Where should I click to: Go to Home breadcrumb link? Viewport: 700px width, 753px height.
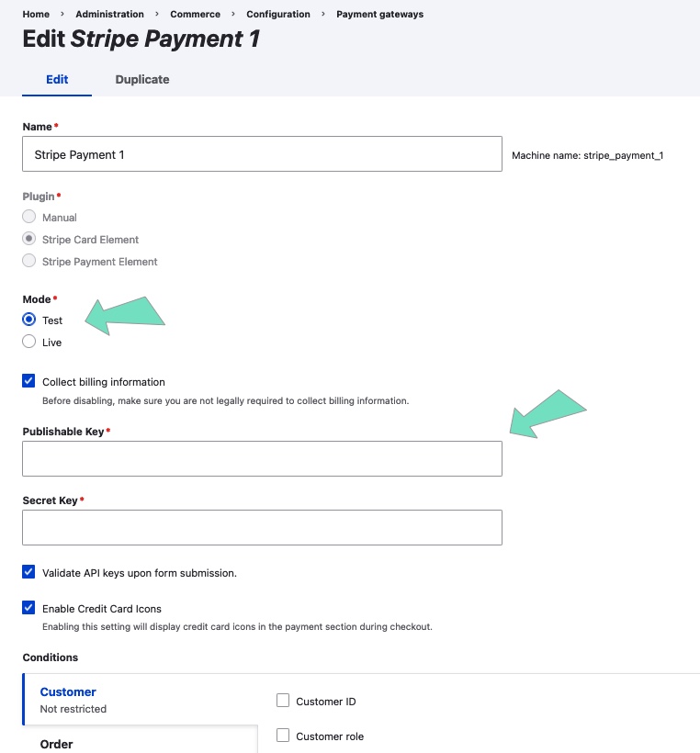click(x=36, y=14)
